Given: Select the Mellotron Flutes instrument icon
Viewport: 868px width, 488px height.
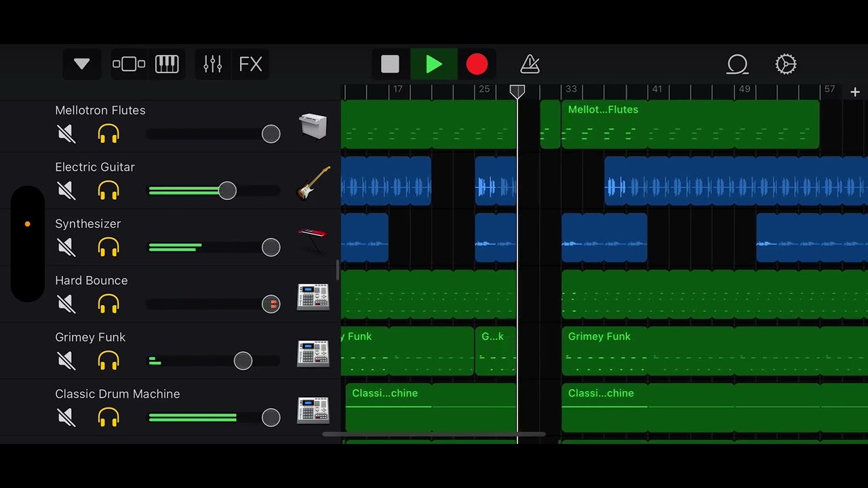Looking at the screenshot, I should (313, 127).
